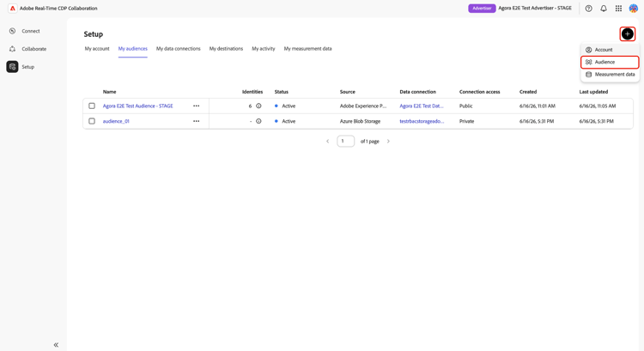Collapse the sidebar with double chevron
The image size is (644, 351).
click(x=56, y=345)
